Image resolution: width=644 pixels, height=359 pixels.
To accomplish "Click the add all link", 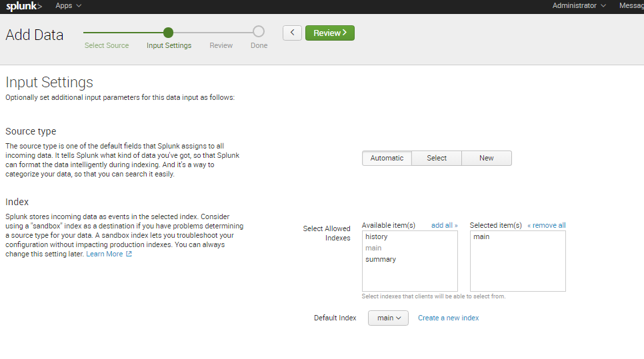I will [444, 225].
